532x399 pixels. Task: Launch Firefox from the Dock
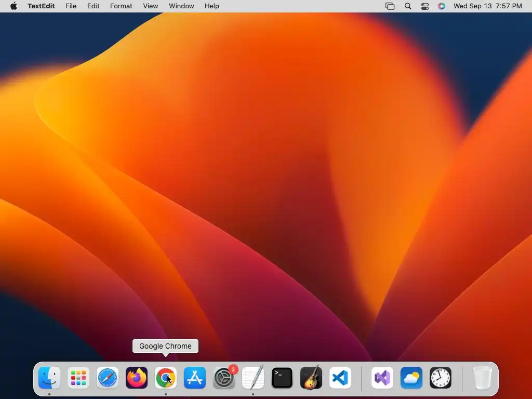pos(137,378)
